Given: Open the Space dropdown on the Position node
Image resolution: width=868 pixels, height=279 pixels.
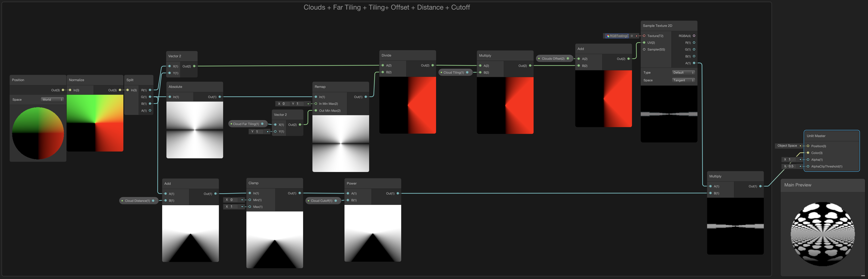Looking at the screenshot, I should (x=52, y=100).
